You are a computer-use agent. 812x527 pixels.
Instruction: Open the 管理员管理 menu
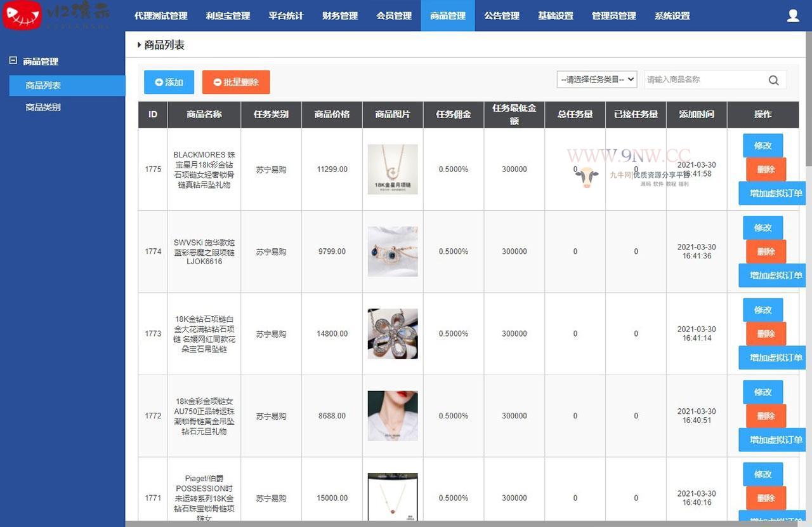click(614, 16)
